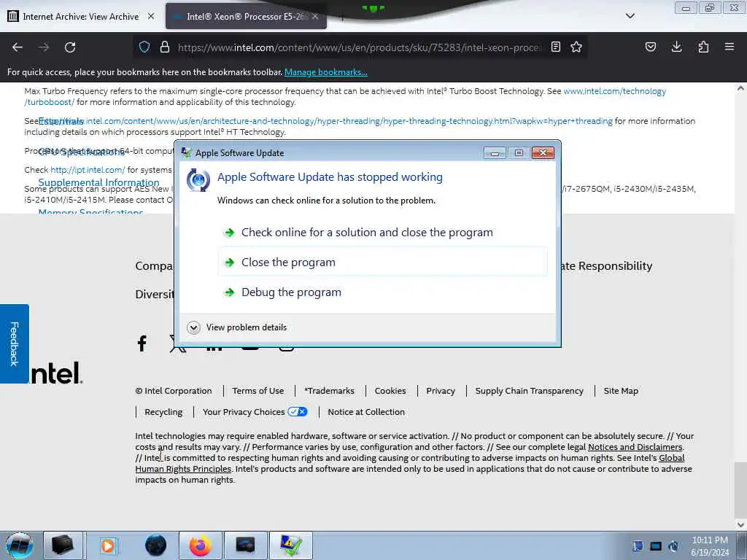Open the Recycling footer link
Screen dimensions: 747x560
(163, 412)
